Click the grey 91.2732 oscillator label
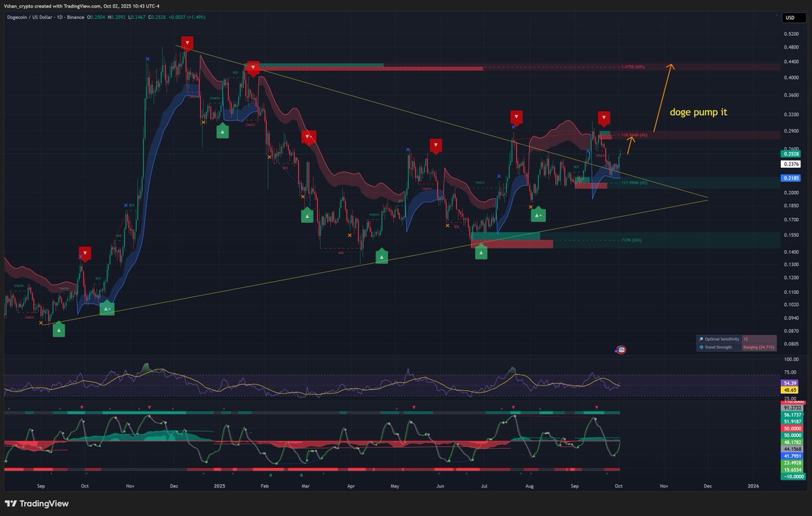 click(790, 408)
